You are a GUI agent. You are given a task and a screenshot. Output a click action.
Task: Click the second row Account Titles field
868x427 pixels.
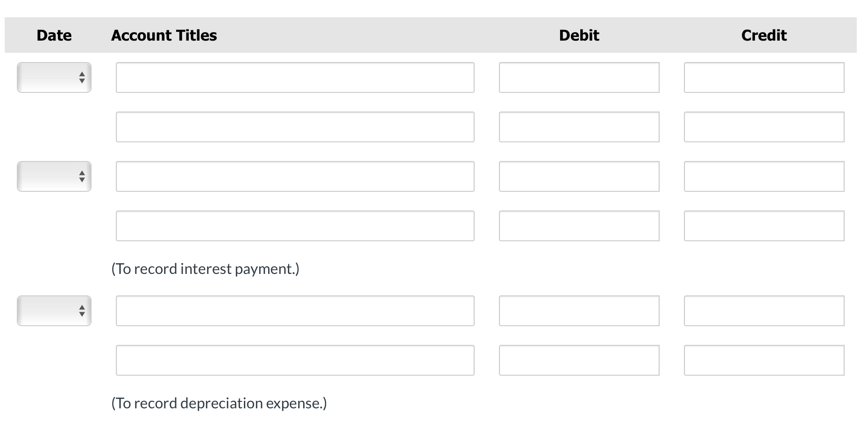(294, 126)
